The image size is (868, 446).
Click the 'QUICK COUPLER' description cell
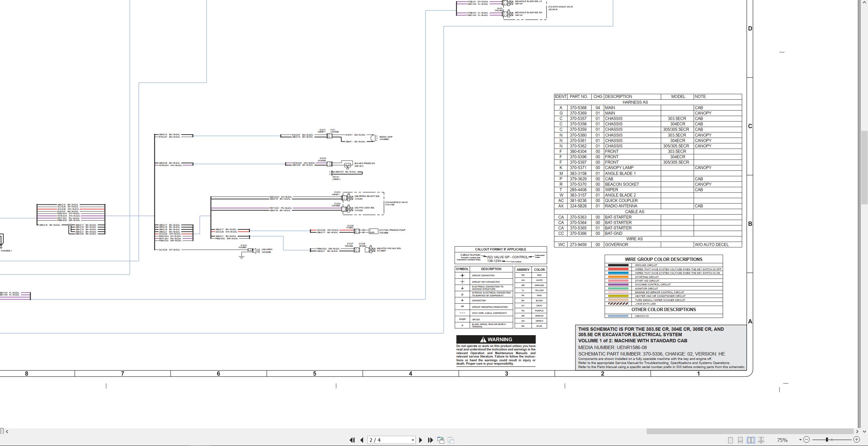point(632,201)
